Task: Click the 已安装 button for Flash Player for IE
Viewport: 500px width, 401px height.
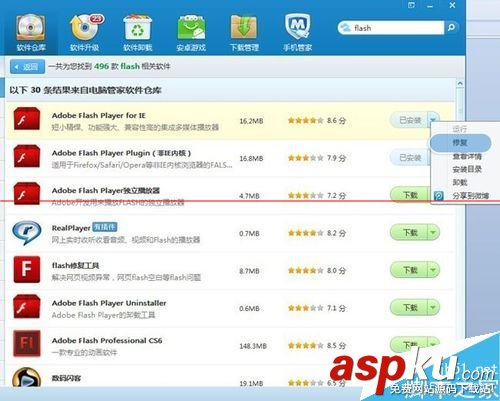Action: (409, 120)
